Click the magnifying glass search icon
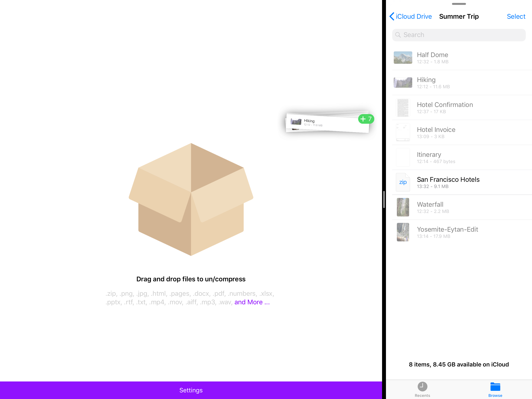Image resolution: width=532 pixels, height=399 pixels. pos(398,35)
